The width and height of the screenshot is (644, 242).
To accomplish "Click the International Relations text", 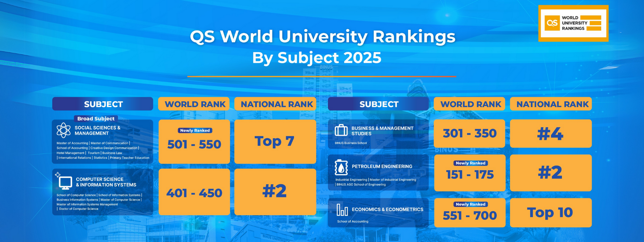I will tap(75, 158).
